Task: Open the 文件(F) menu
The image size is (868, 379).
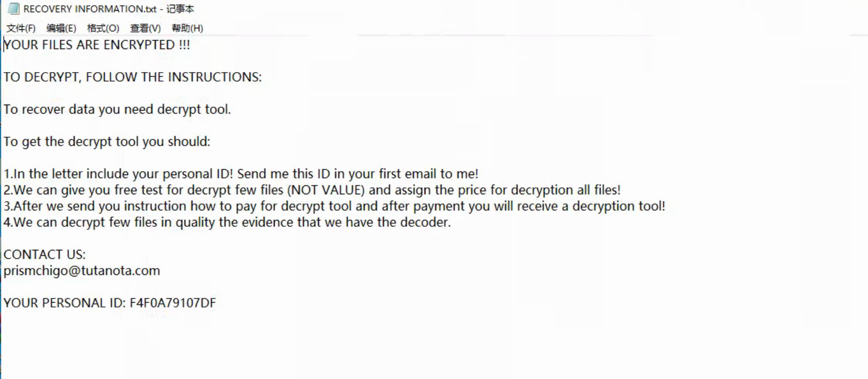Action: point(21,28)
